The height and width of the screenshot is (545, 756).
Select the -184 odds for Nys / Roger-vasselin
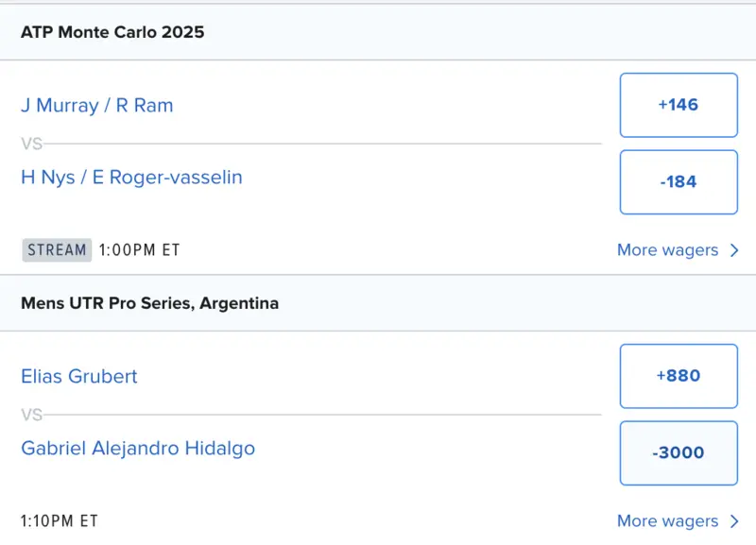(679, 181)
